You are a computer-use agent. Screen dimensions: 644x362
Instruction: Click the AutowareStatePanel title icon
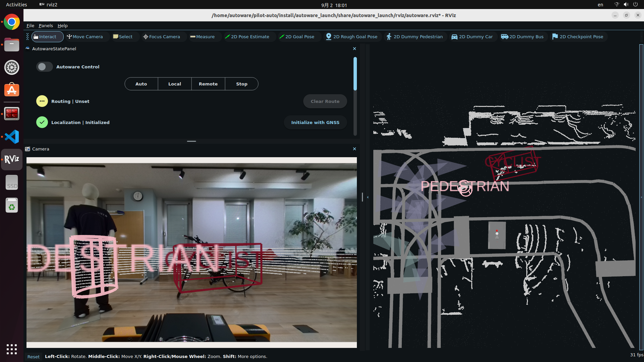point(28,49)
